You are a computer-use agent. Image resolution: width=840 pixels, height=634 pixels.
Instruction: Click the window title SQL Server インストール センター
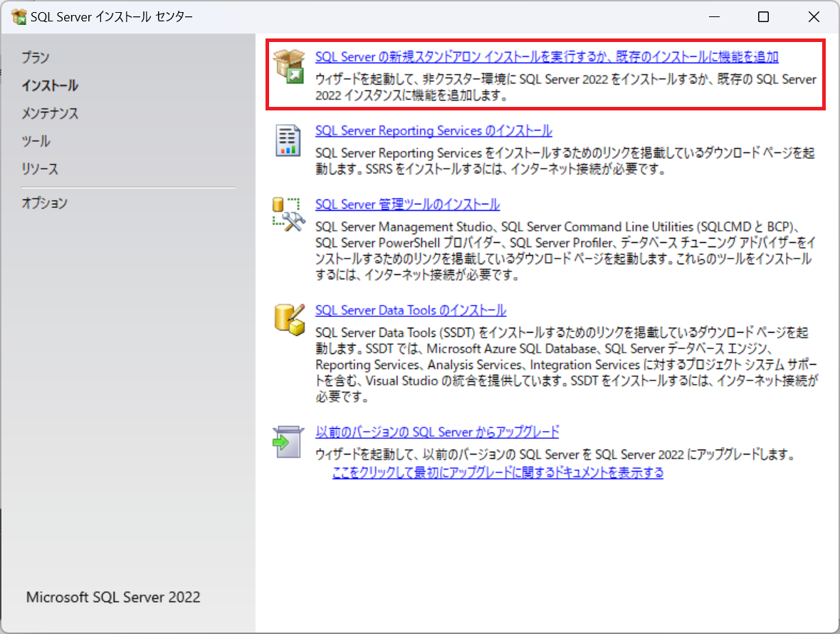pyautogui.click(x=112, y=16)
